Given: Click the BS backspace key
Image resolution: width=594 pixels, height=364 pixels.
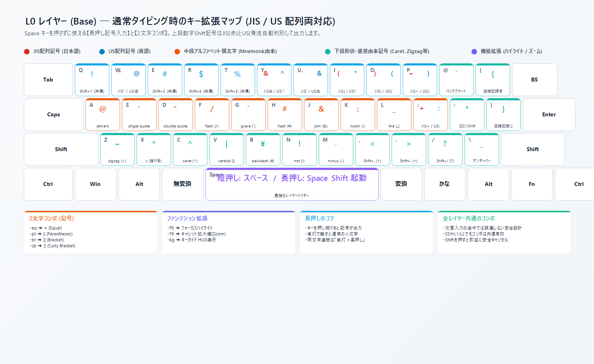Looking at the screenshot, I should point(535,80).
